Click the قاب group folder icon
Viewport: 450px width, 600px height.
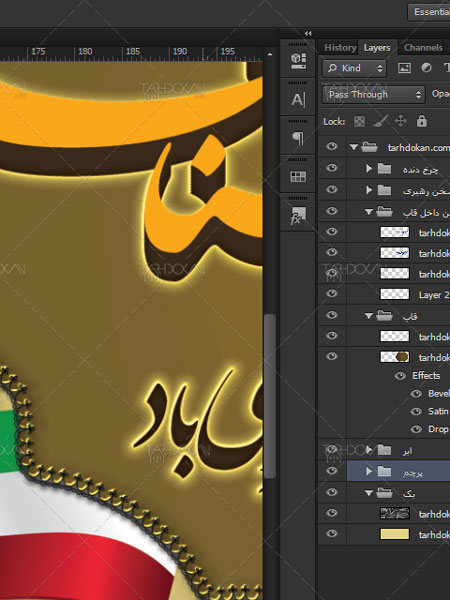(x=384, y=315)
